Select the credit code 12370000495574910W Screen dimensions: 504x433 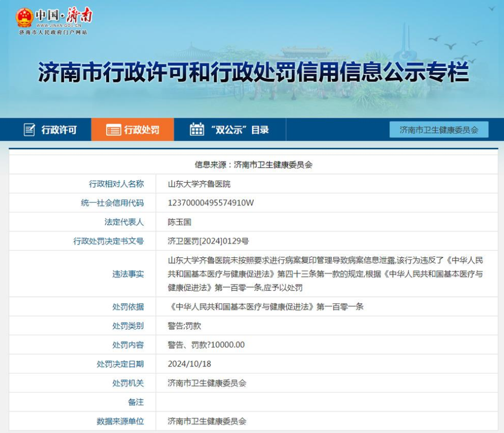pyautogui.click(x=211, y=203)
